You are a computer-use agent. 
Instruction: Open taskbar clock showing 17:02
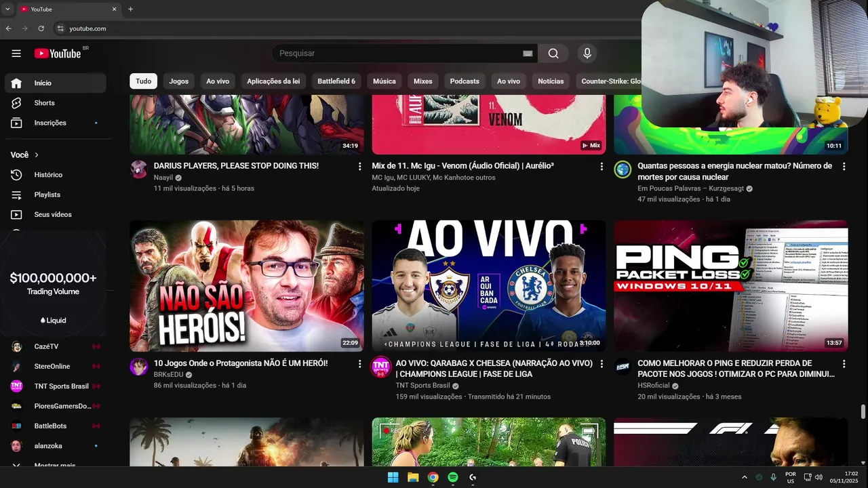[x=844, y=477]
